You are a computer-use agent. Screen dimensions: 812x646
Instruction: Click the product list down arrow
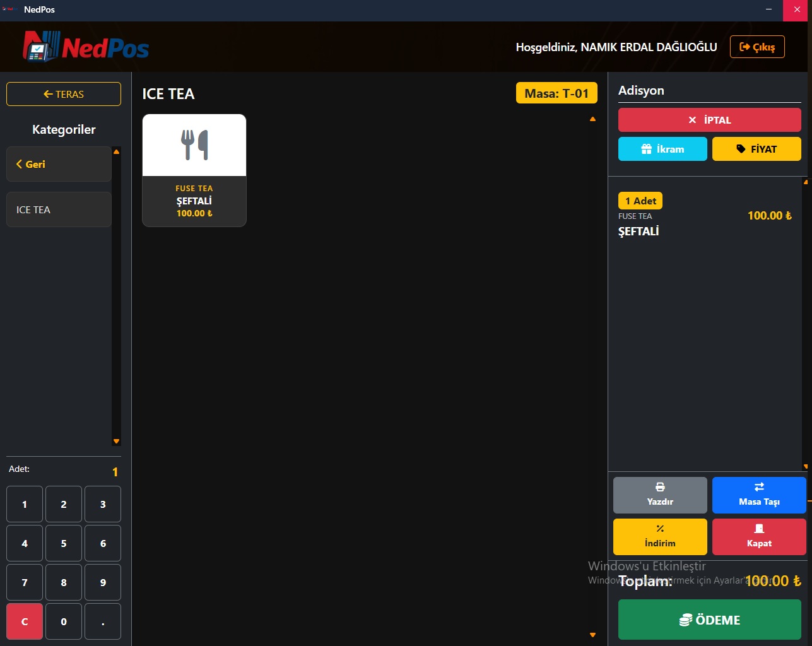[592, 635]
